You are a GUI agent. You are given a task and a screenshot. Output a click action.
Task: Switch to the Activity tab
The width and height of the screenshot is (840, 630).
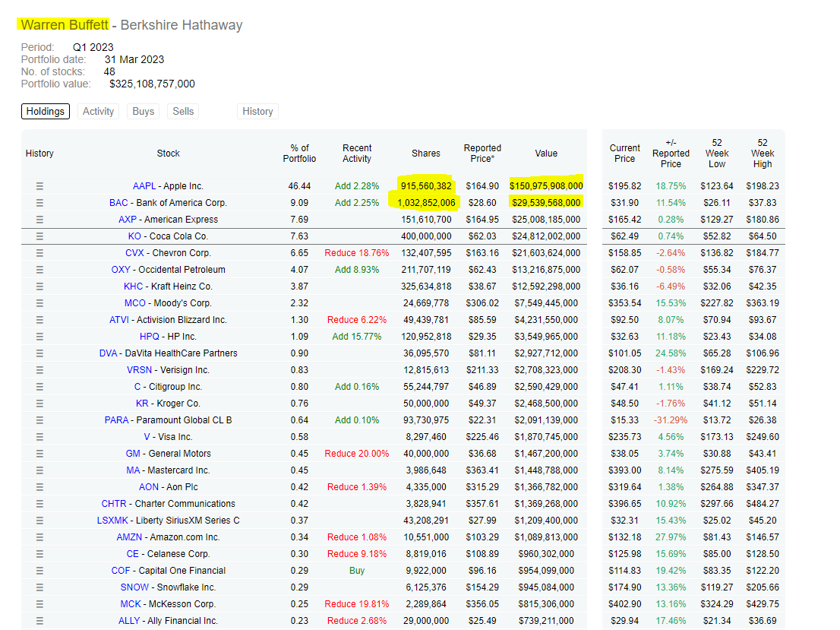(x=98, y=112)
